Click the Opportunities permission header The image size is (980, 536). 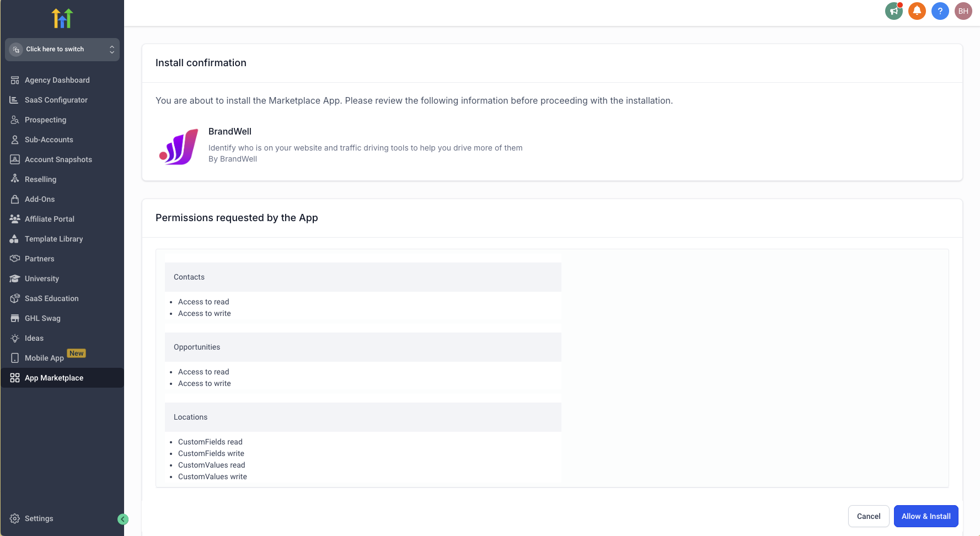[363, 347]
